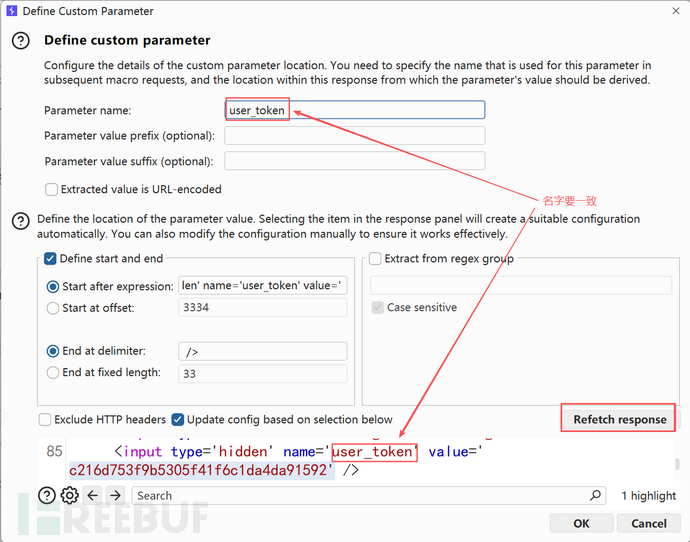Select Start at offset radio
This screenshot has width=690, height=542.
[x=53, y=308]
